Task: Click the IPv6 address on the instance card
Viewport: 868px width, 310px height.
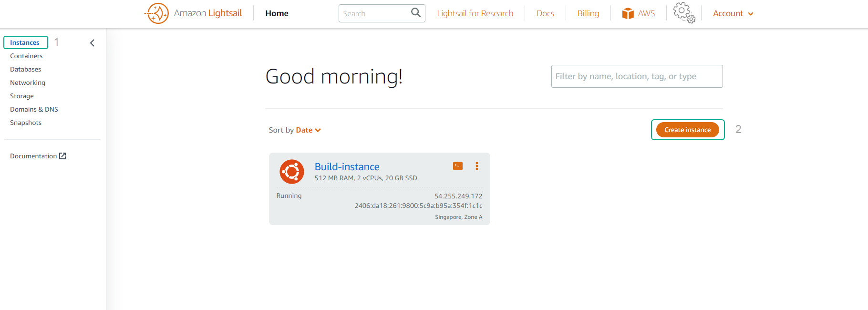Action: (418, 206)
